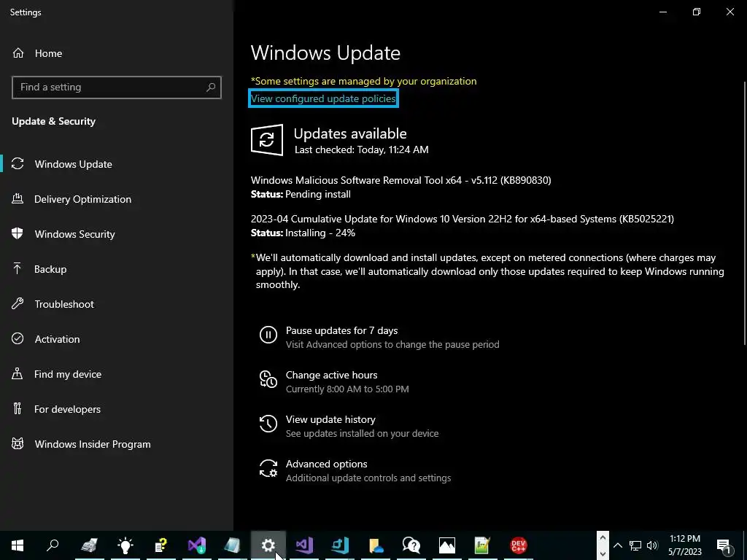The width and height of the screenshot is (747, 560).
Task: Open the notification action center icon
Action: coord(724,545)
